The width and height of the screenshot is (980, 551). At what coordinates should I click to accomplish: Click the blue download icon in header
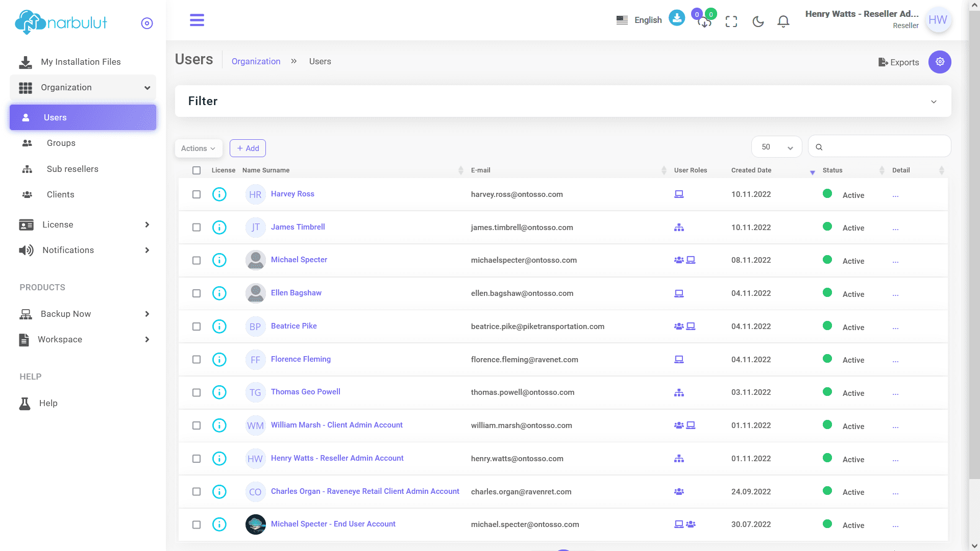[677, 18]
